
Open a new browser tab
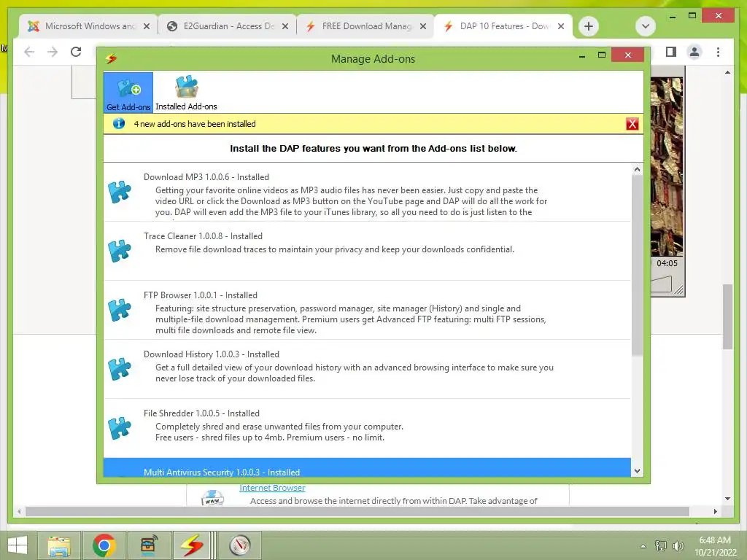pyautogui.click(x=589, y=26)
